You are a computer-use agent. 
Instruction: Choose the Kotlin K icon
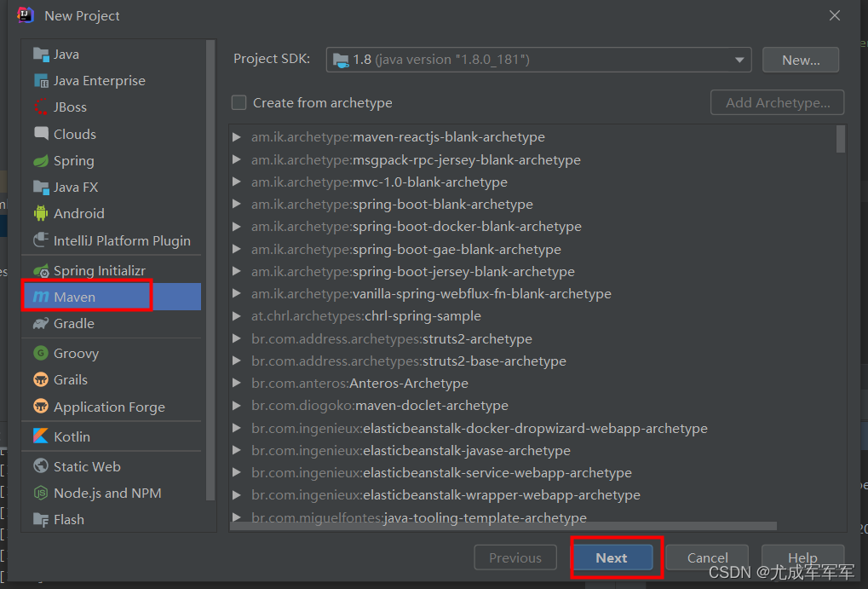tap(41, 436)
